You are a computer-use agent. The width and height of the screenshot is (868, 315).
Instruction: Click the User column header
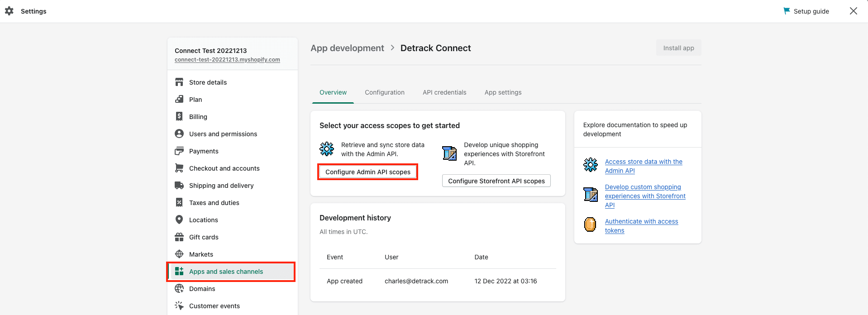391,257
